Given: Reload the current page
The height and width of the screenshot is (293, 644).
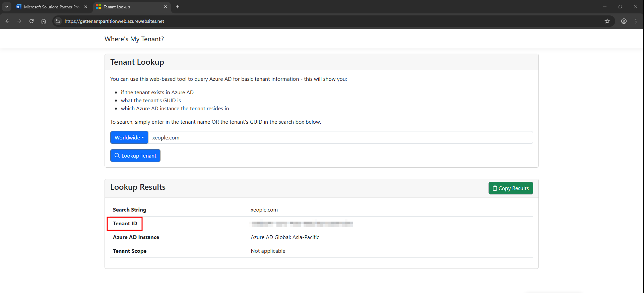Looking at the screenshot, I should click(x=31, y=21).
